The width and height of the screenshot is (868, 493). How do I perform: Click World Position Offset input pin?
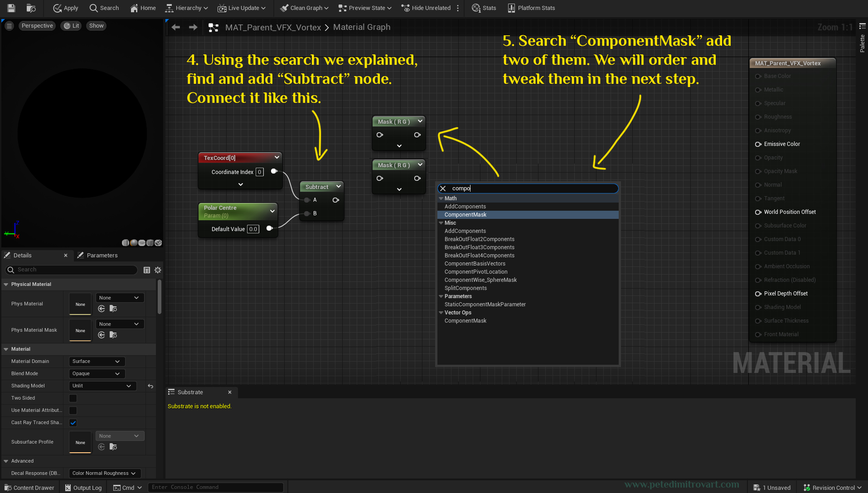pyautogui.click(x=758, y=212)
